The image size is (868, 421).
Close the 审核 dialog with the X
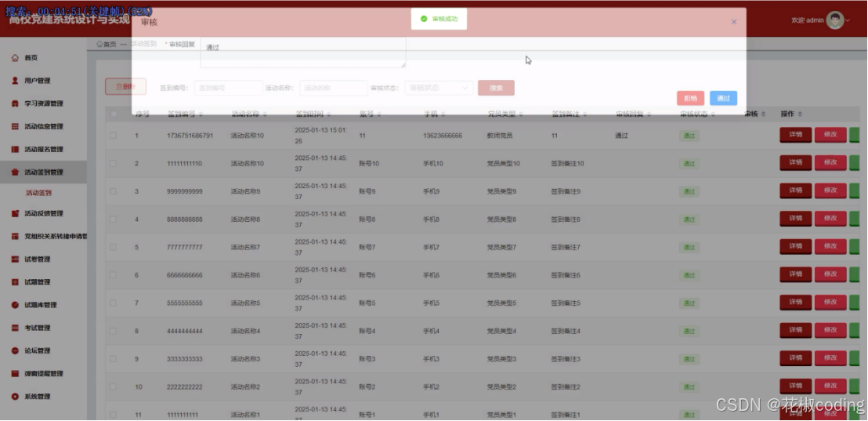[x=734, y=22]
